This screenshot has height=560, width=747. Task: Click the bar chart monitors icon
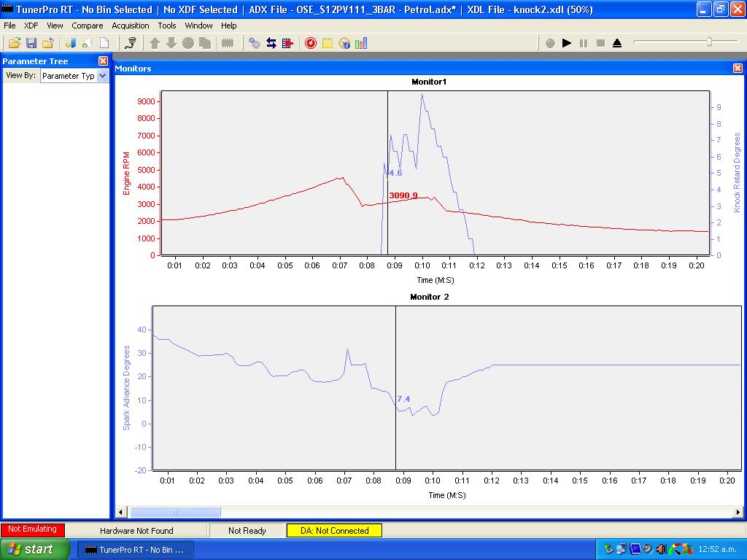tap(361, 43)
